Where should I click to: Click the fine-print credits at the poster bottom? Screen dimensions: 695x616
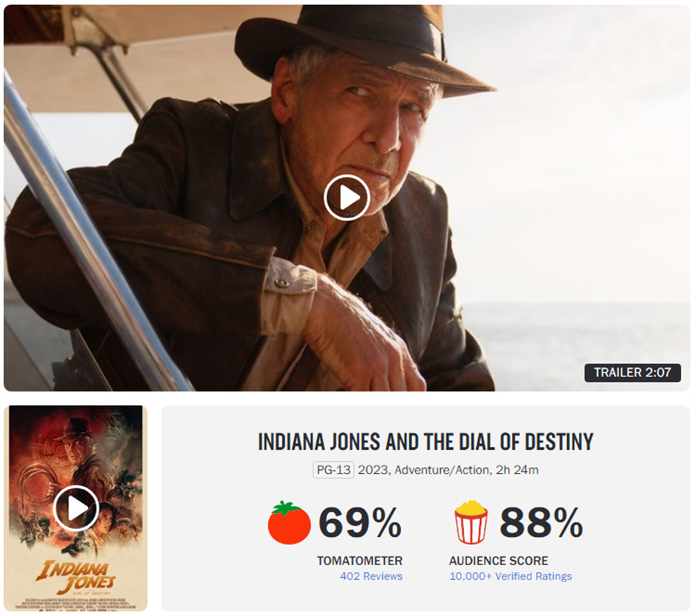pyautogui.click(x=76, y=604)
